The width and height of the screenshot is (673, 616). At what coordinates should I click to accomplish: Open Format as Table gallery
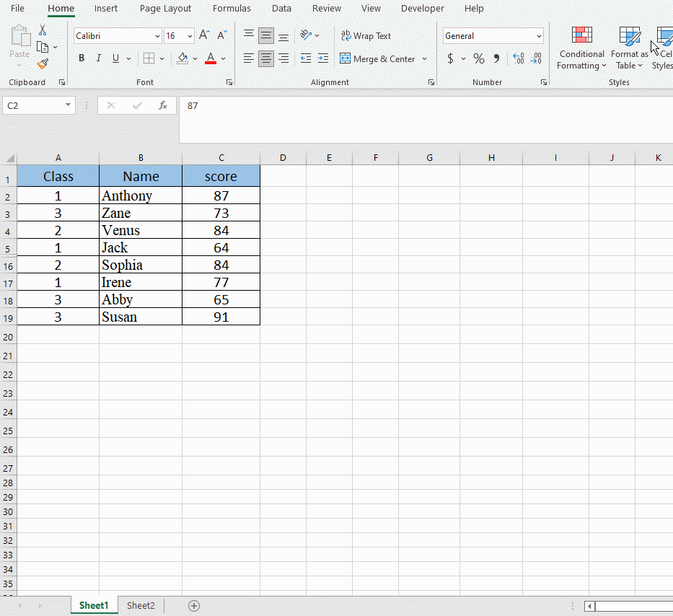click(629, 47)
